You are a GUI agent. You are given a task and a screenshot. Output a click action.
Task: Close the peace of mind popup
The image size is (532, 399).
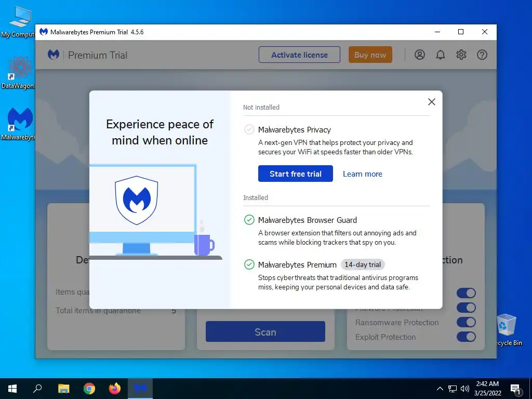(432, 102)
